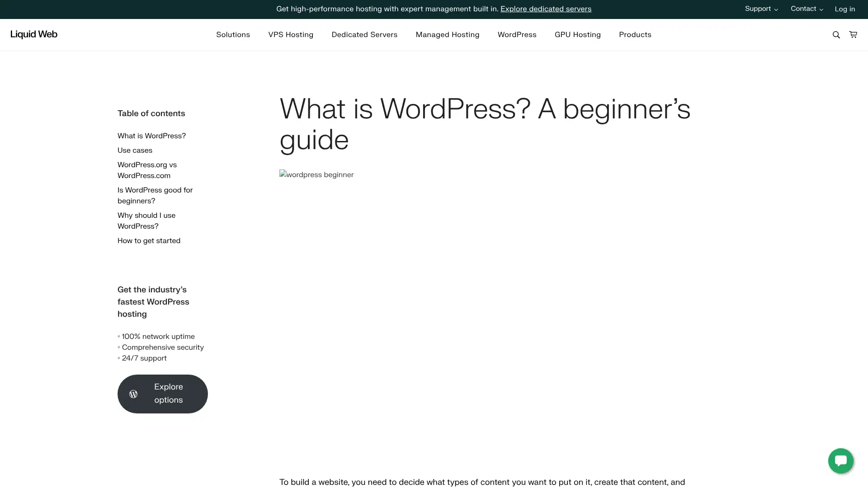This screenshot has width=868, height=488.
Task: Open the shopping cart icon
Action: (x=853, y=34)
